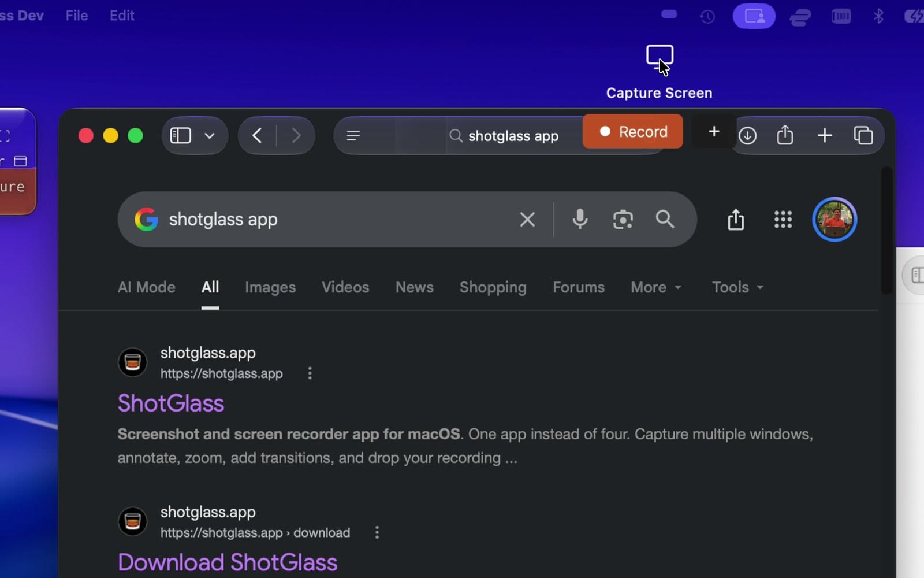Screen dimensions: 924x578
Task: Show Safari downloads
Action: pyautogui.click(x=747, y=136)
